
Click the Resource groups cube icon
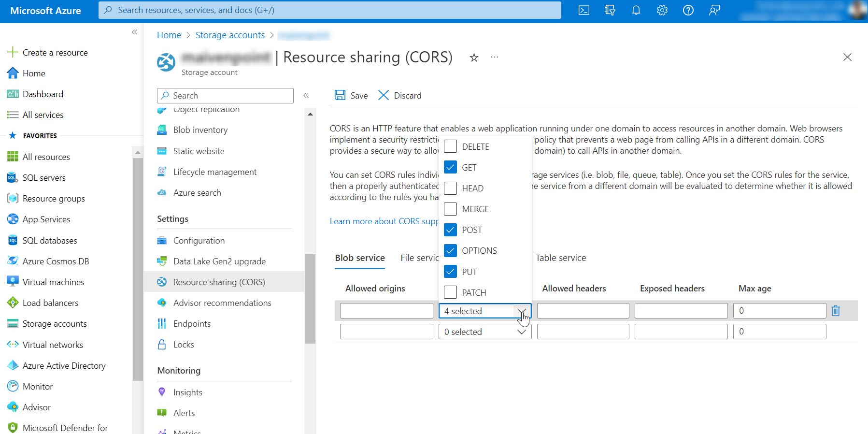(x=13, y=198)
